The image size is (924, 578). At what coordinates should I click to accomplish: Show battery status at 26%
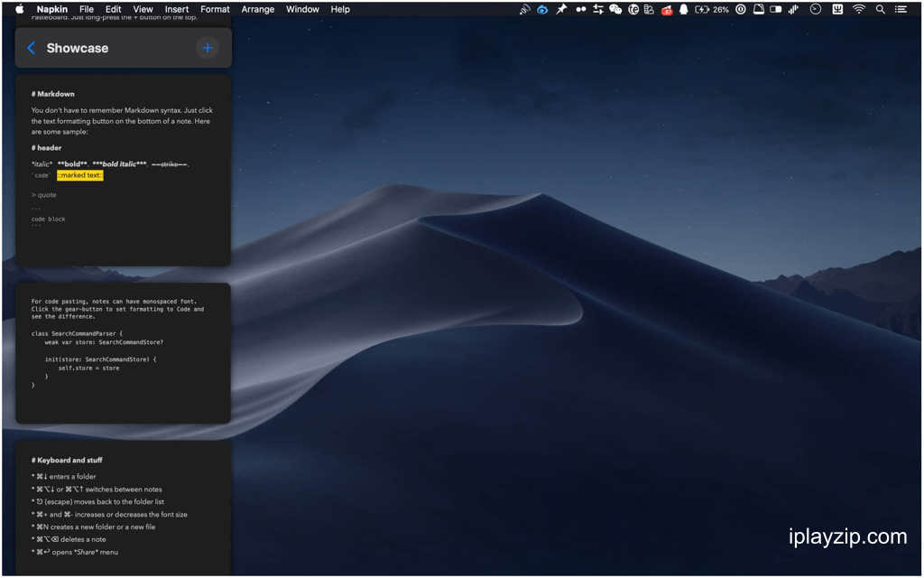point(712,9)
